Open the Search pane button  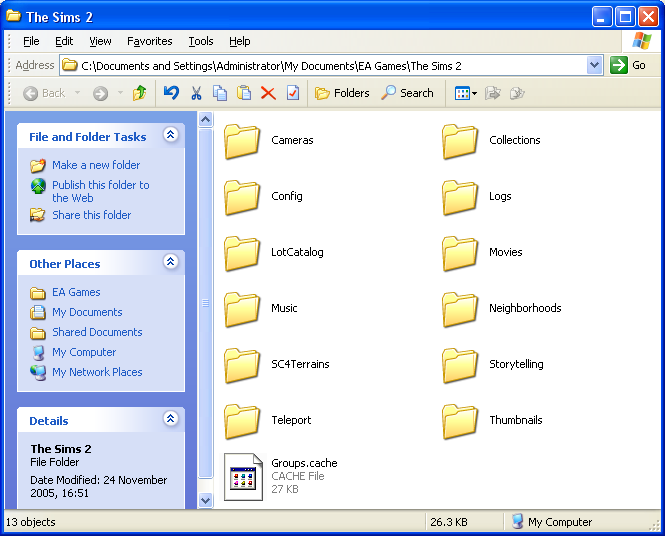coord(407,93)
